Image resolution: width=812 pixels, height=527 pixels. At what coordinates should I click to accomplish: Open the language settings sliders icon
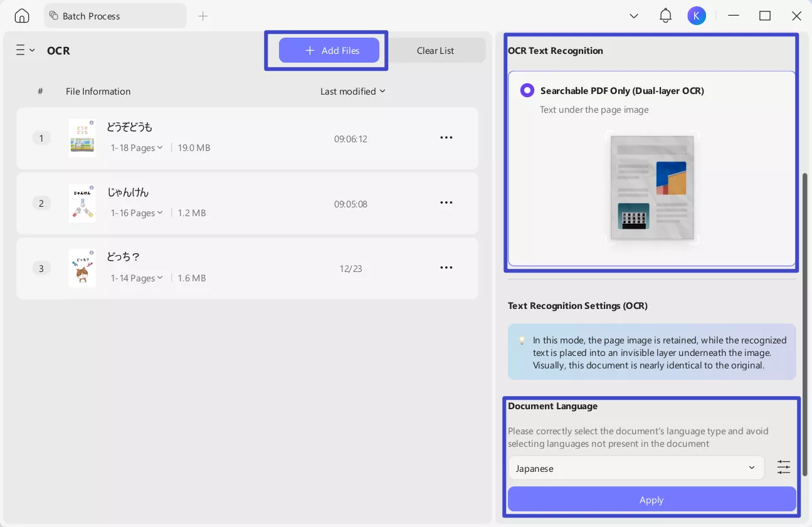click(x=784, y=467)
